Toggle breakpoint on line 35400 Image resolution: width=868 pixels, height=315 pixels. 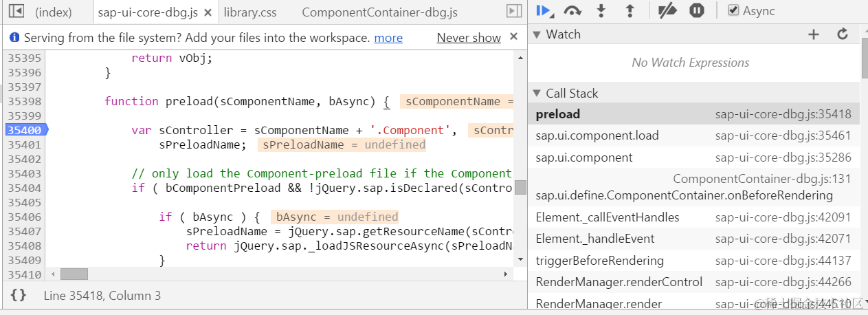pos(25,130)
